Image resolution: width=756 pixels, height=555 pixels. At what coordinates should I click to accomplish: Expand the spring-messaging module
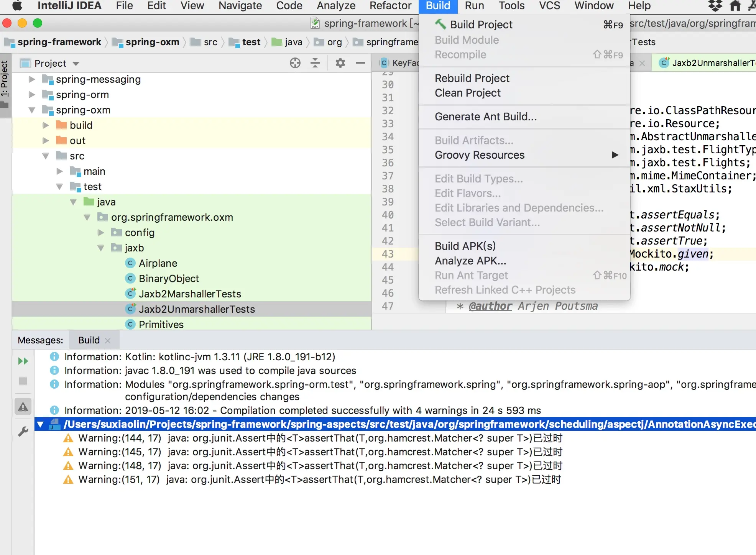point(32,79)
